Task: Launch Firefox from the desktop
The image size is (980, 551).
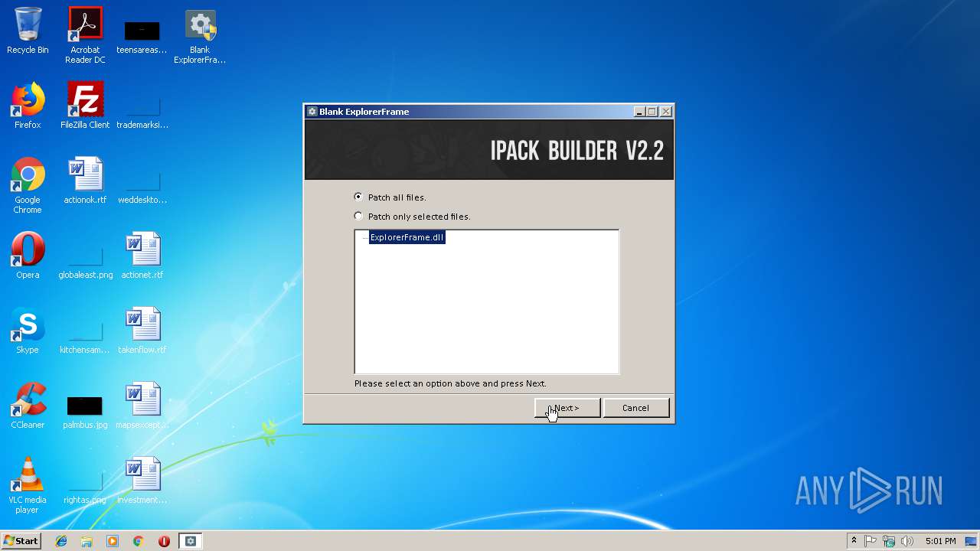Action: [x=28, y=106]
